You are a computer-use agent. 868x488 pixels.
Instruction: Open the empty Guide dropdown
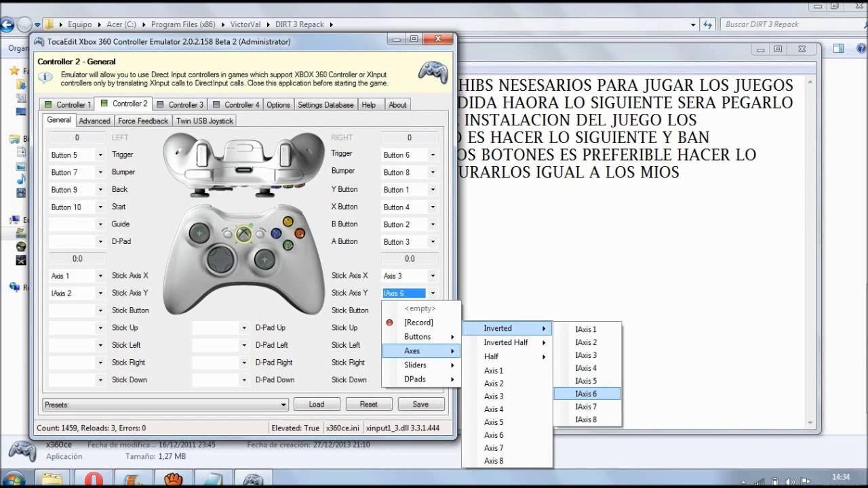[x=100, y=224]
